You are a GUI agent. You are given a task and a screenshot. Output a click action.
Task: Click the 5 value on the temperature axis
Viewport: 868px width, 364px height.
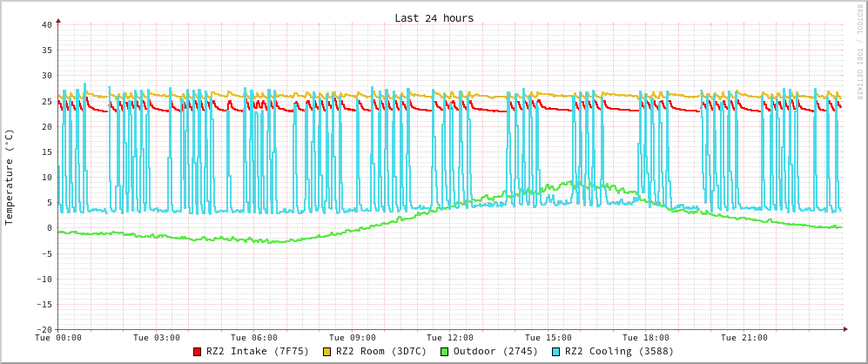click(50, 203)
